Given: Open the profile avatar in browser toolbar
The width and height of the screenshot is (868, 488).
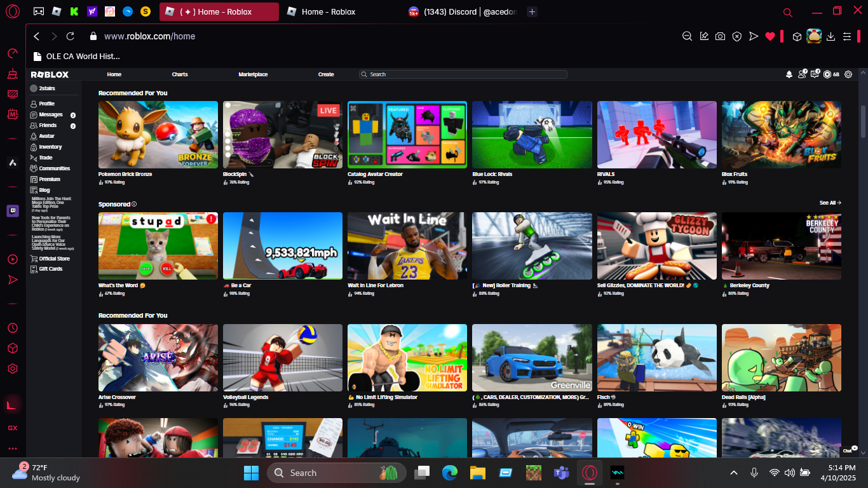Looking at the screenshot, I should (814, 36).
